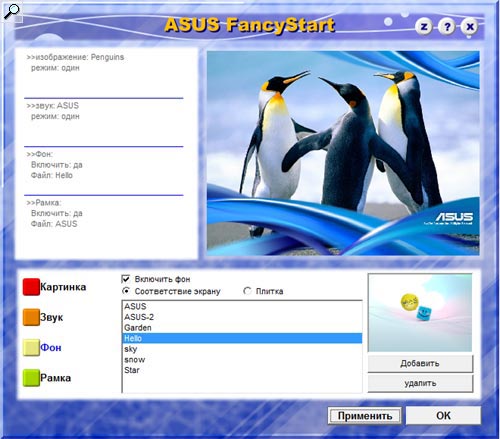The width and height of the screenshot is (500, 439).
Task: Click the orange Звук square icon
Action: [x=31, y=317]
